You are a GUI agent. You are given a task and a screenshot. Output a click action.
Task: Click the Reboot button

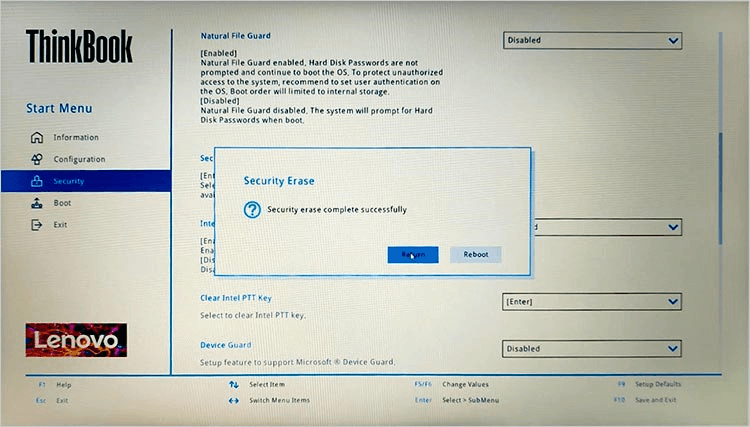tap(475, 254)
